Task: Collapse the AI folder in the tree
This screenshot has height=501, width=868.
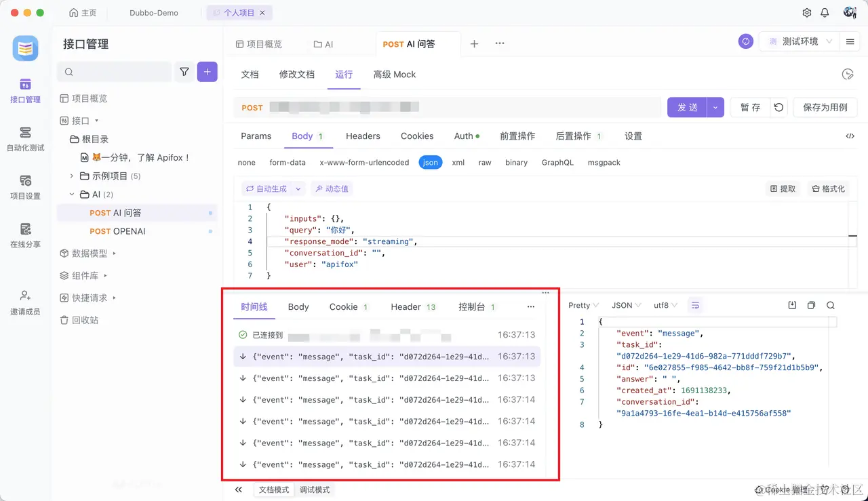Action: click(72, 195)
